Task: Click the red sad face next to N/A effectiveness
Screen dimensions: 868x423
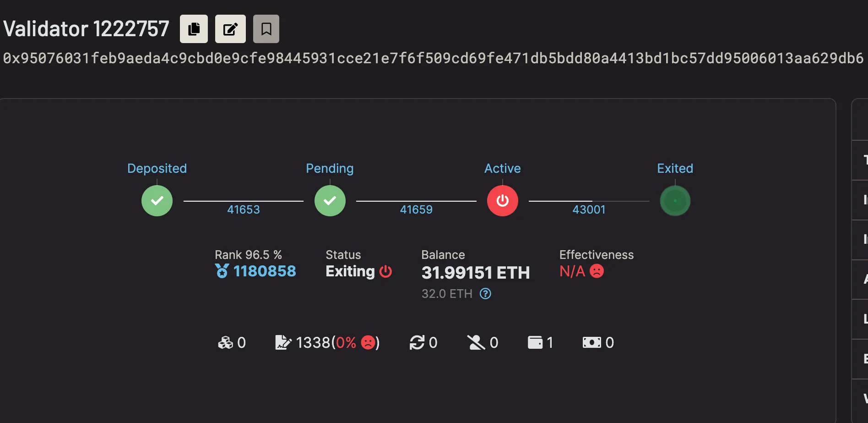Action: pyautogui.click(x=597, y=271)
